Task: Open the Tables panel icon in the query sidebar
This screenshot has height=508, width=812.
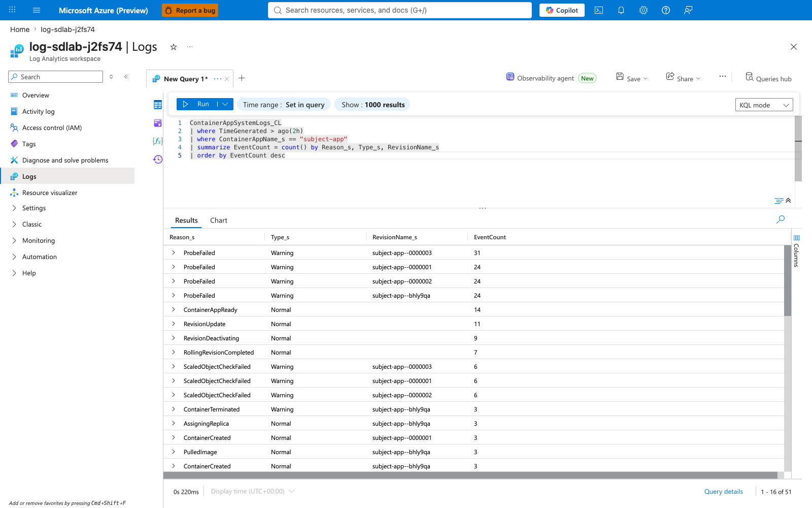Action: point(158,105)
